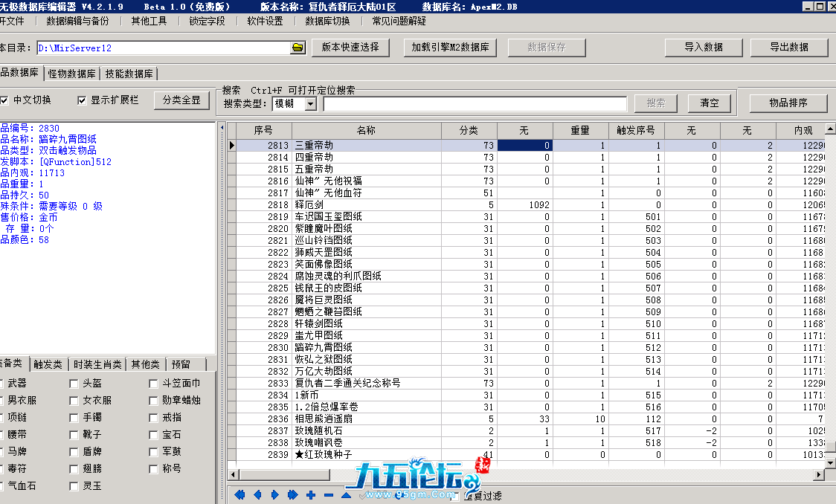Click row indicator arrow for row 2813
This screenshot has height=504, width=836.
click(231, 145)
